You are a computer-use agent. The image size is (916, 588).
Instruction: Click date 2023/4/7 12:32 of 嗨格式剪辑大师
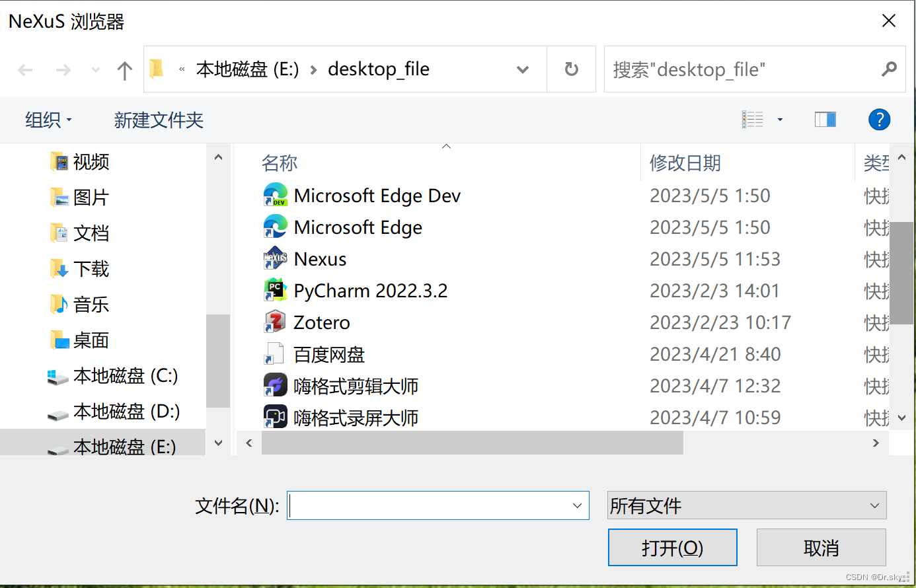pyautogui.click(x=715, y=386)
